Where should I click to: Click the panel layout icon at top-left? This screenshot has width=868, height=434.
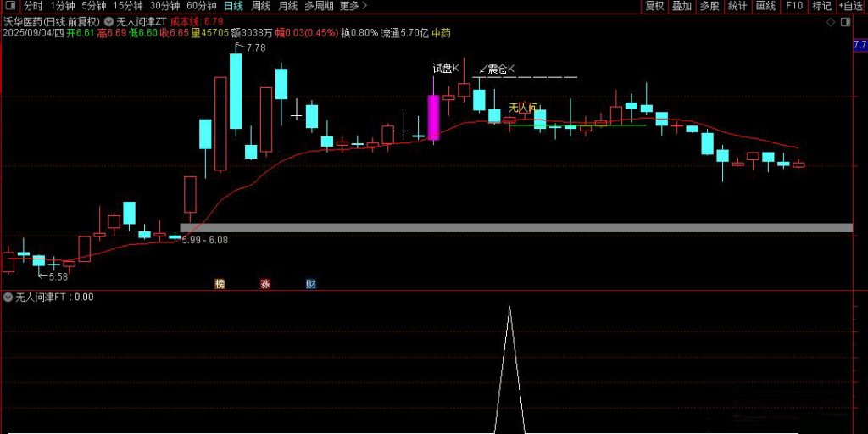click(10, 6)
